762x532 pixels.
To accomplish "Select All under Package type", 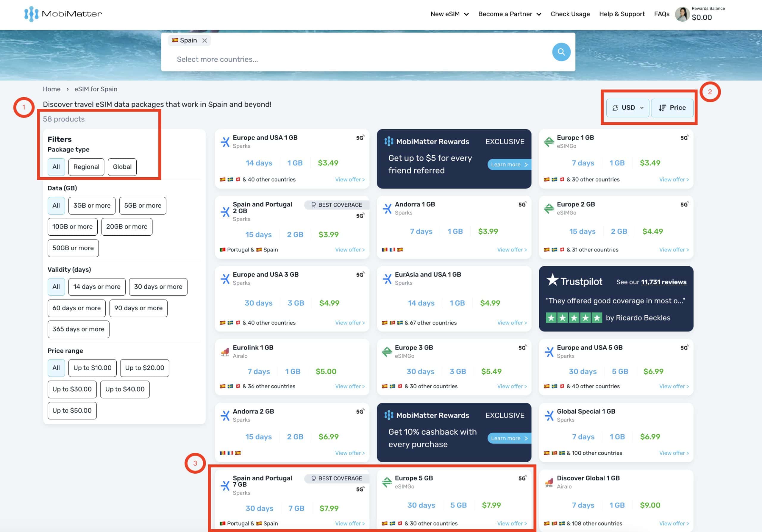I will (56, 167).
